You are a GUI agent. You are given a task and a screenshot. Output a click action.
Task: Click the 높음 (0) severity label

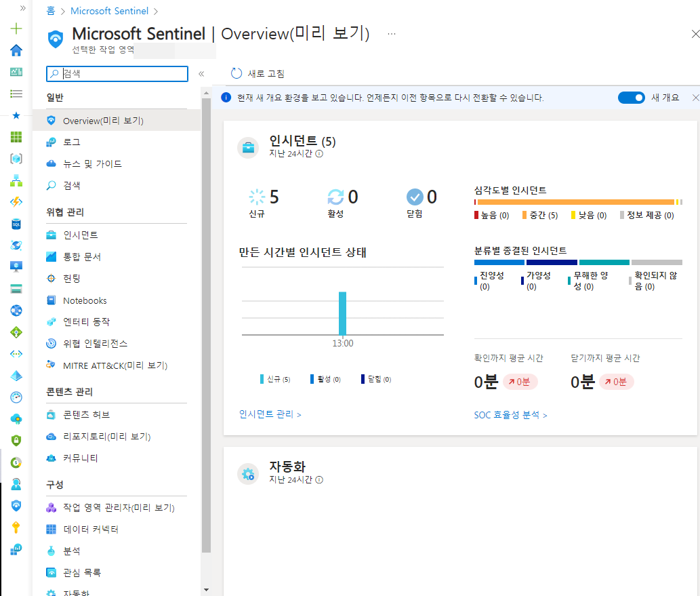coord(495,216)
